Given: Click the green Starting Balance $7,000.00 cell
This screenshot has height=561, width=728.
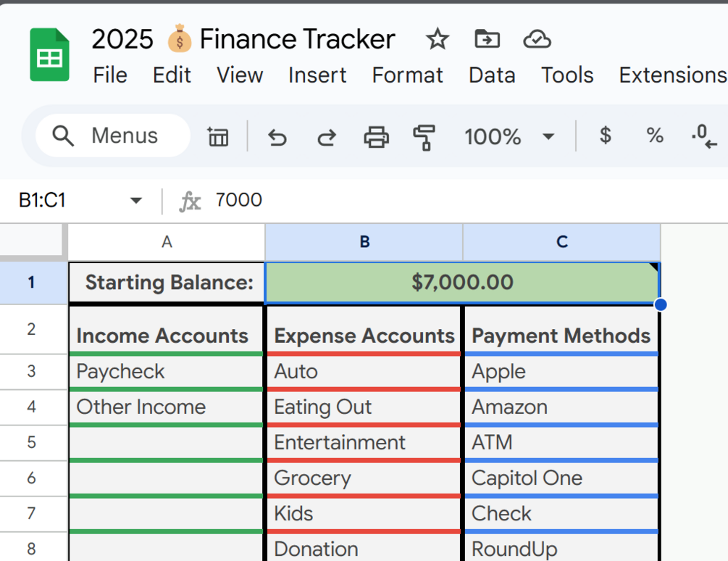Looking at the screenshot, I should coord(462,282).
